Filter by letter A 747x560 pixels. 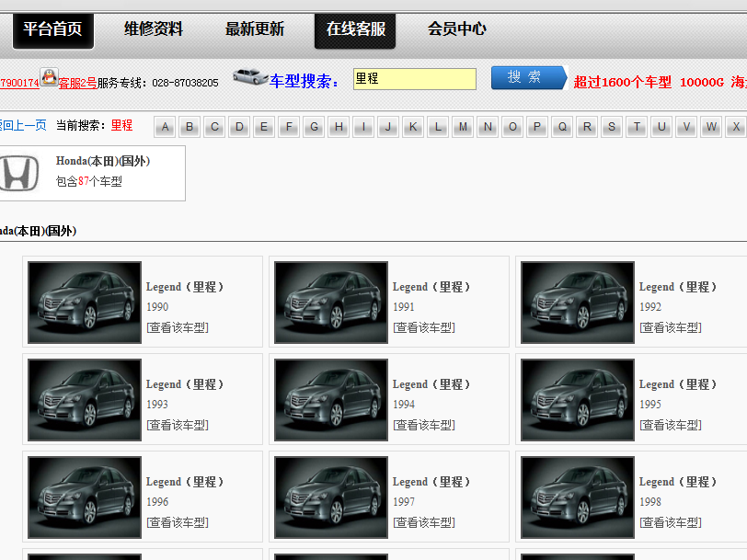(165, 127)
